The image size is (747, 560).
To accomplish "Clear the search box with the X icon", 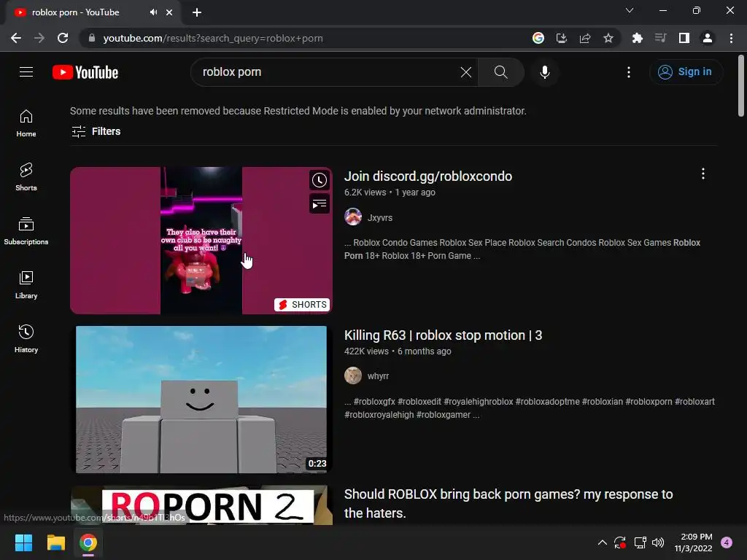I will (x=466, y=72).
